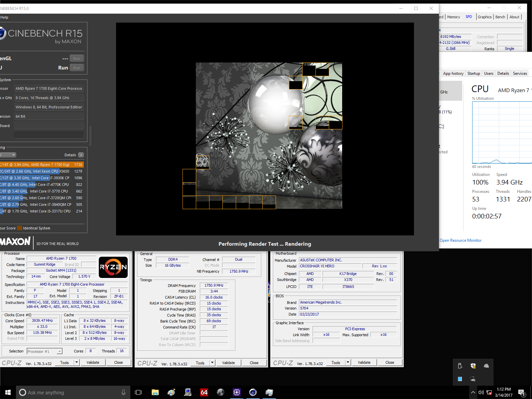Click the blue square tray icon
This screenshot has height=399, width=532.
pyautogui.click(x=460, y=379)
